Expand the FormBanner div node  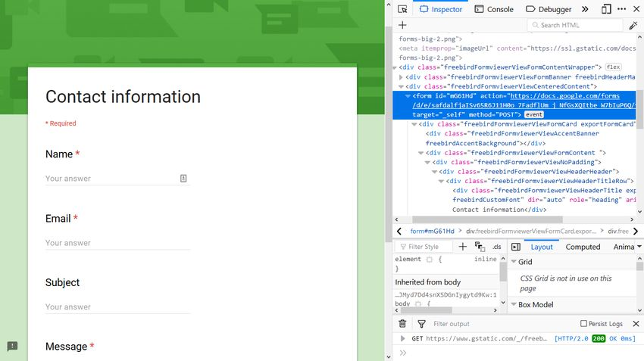pos(402,77)
